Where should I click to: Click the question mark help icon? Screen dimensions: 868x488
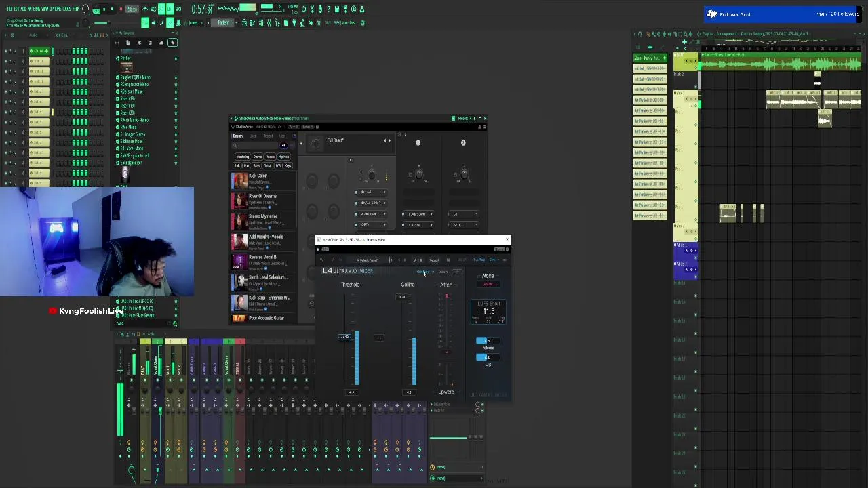pyautogui.click(x=328, y=9)
